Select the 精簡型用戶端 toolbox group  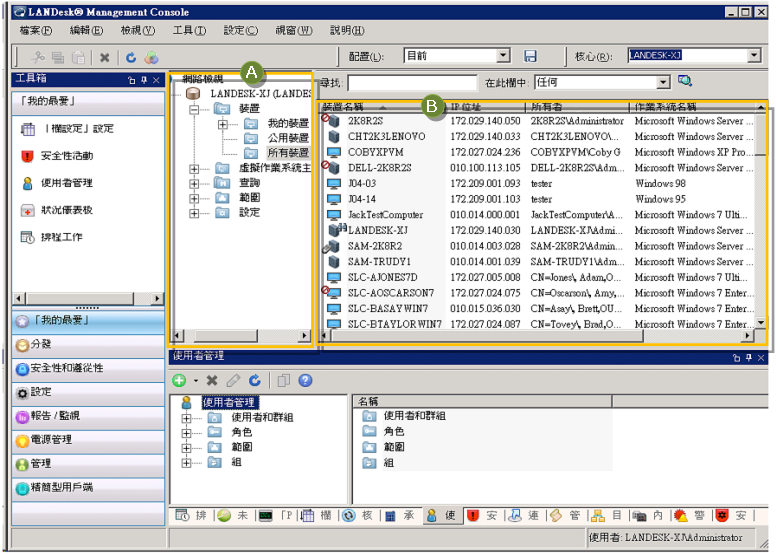click(88, 489)
